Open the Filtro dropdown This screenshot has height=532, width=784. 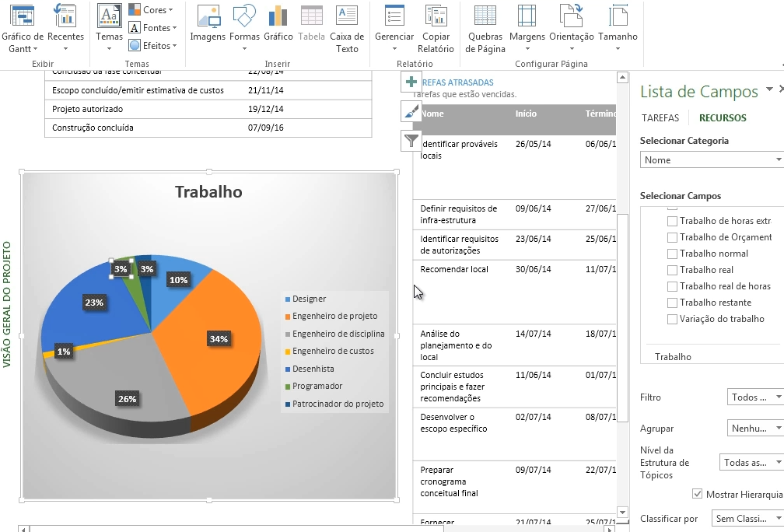[754, 397]
